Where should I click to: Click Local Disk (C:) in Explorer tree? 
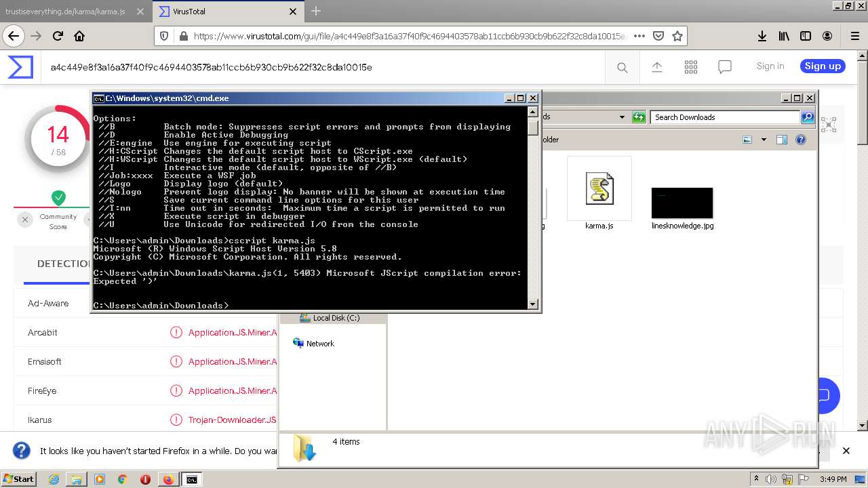point(336,318)
